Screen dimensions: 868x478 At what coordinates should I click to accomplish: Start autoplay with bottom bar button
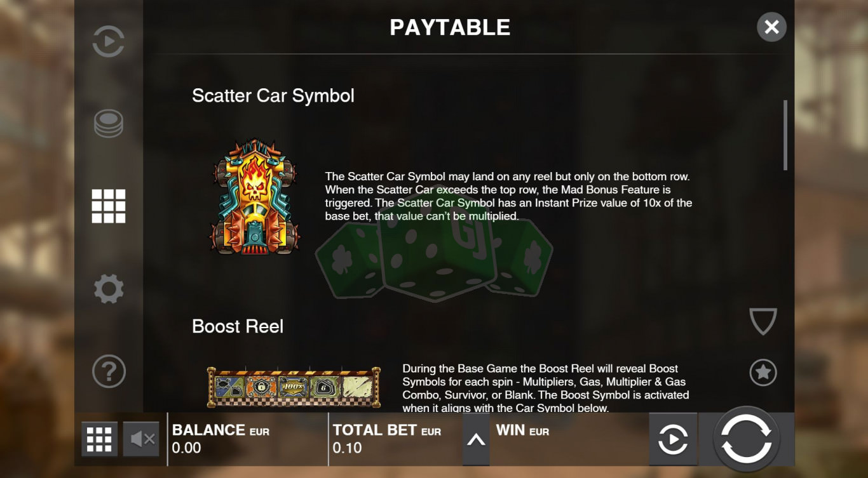[x=673, y=440]
